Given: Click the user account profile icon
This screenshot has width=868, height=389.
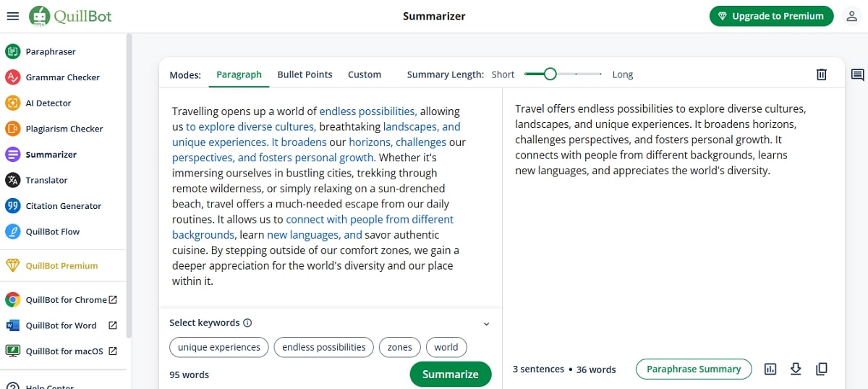Looking at the screenshot, I should click(852, 16).
